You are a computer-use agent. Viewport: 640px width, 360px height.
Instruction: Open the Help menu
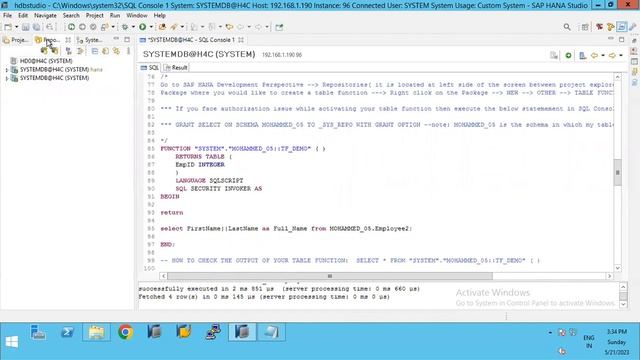(x=160, y=16)
